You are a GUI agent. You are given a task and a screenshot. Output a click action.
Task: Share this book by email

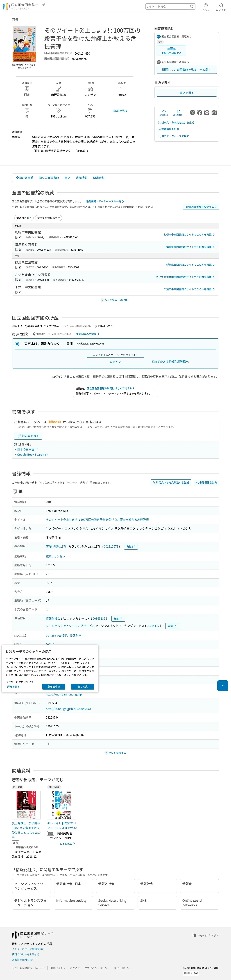(214, 113)
